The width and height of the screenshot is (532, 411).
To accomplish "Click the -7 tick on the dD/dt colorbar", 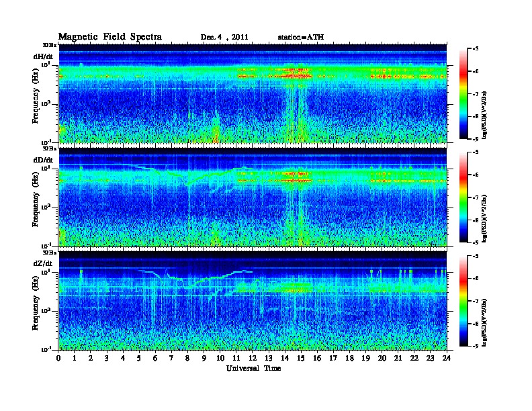I will (475, 197).
